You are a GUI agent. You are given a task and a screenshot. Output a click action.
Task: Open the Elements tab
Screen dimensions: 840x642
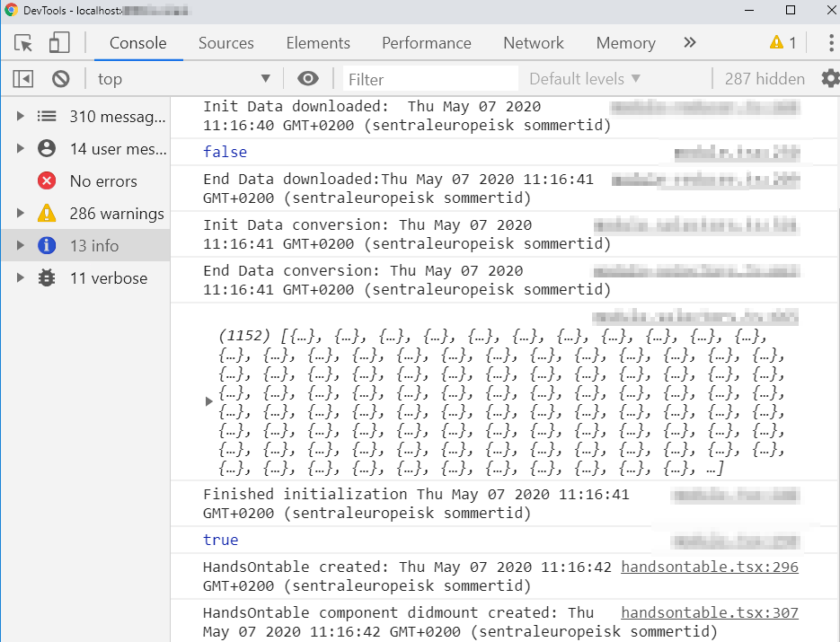click(318, 43)
